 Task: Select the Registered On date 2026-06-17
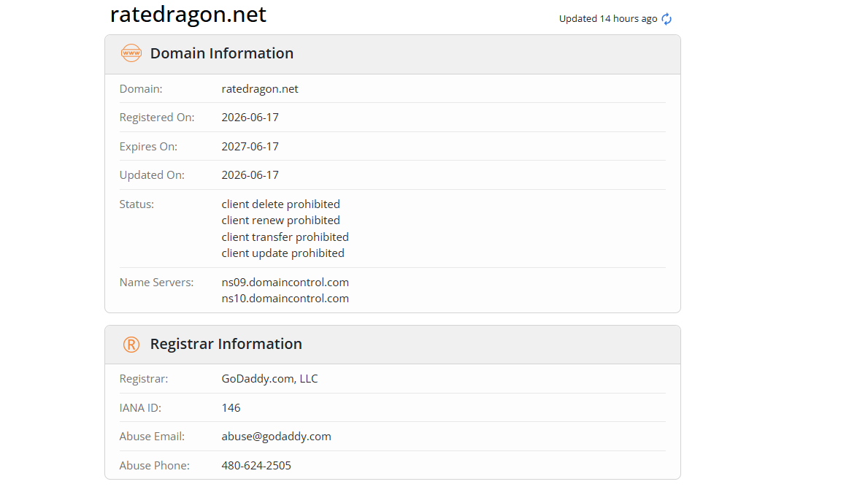250,118
